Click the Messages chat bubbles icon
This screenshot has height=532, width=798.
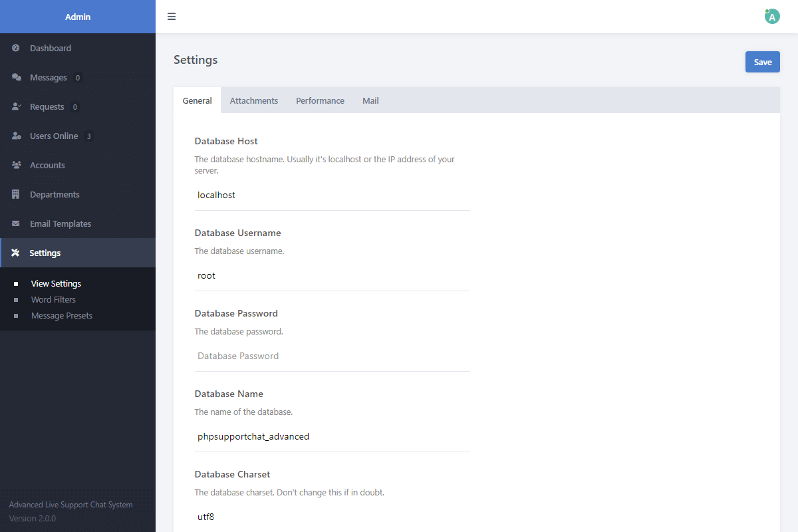[16, 77]
